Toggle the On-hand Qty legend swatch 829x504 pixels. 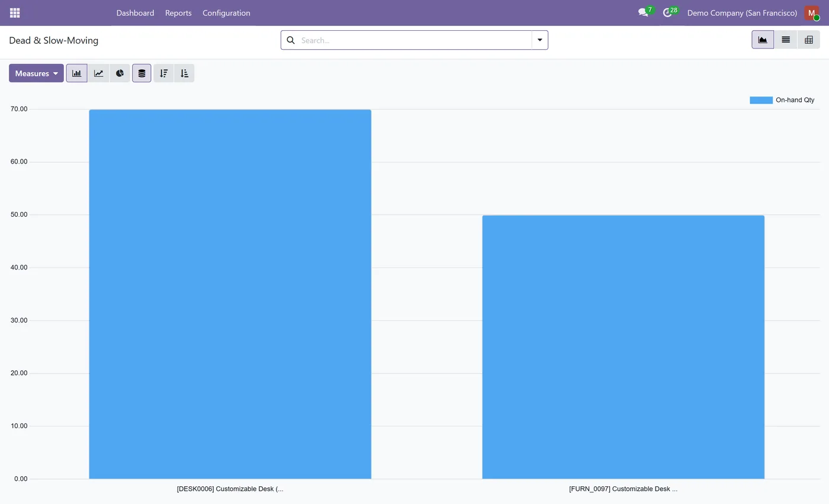coord(761,100)
